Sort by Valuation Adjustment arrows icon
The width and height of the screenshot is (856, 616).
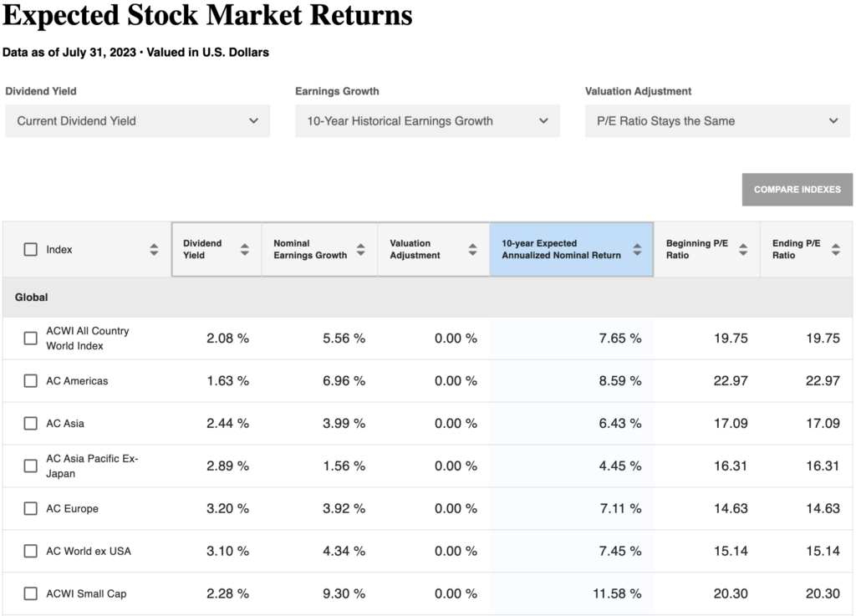pos(473,249)
